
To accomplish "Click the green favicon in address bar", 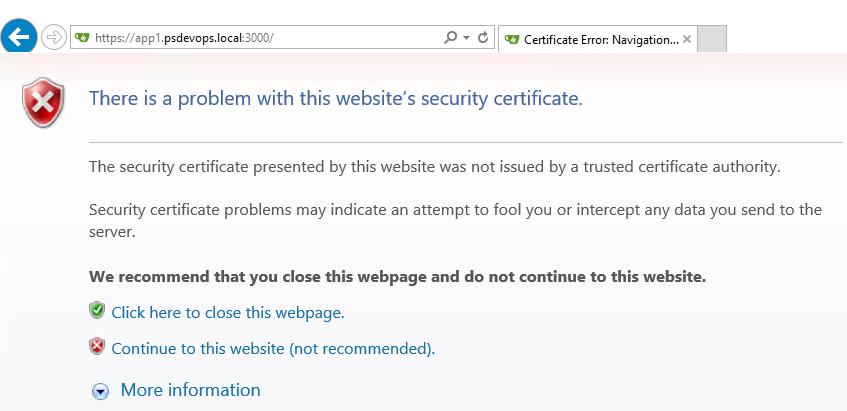I will point(82,37).
